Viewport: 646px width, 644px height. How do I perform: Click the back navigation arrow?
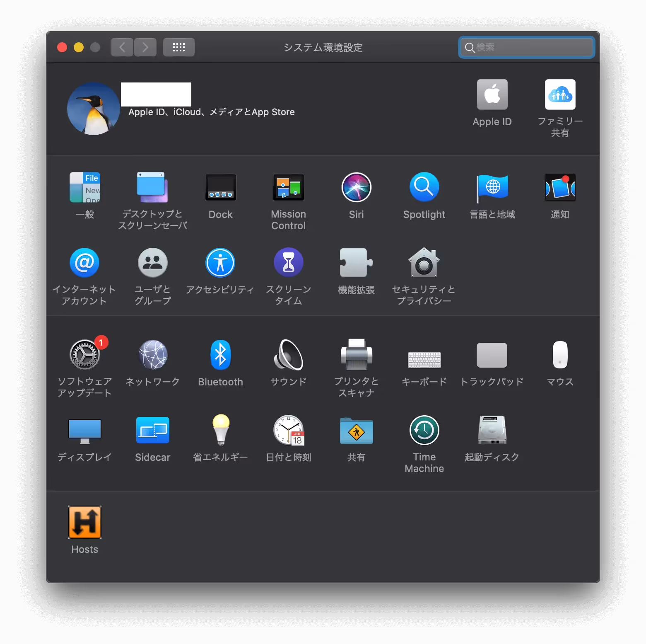click(x=122, y=47)
